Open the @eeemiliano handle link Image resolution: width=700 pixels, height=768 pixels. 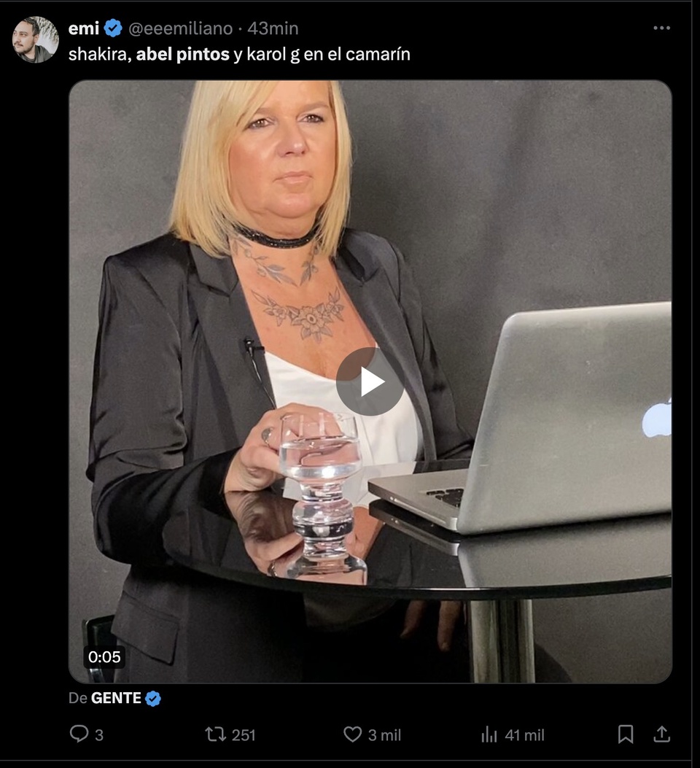point(181,28)
